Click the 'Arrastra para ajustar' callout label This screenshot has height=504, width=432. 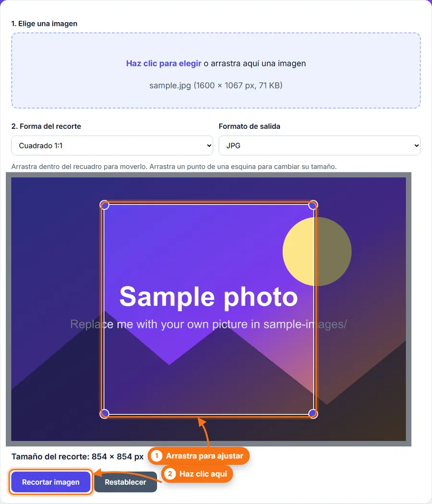204,456
